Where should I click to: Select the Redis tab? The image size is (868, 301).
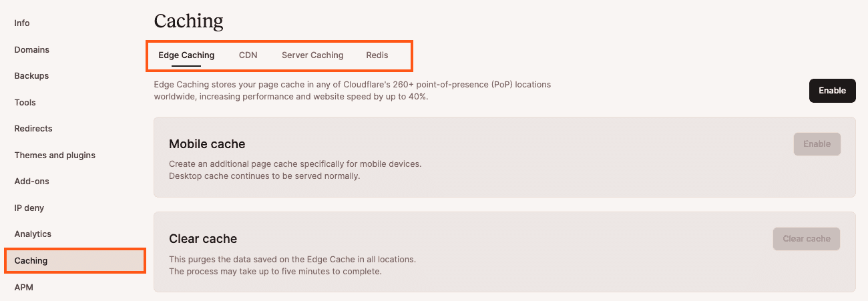377,55
